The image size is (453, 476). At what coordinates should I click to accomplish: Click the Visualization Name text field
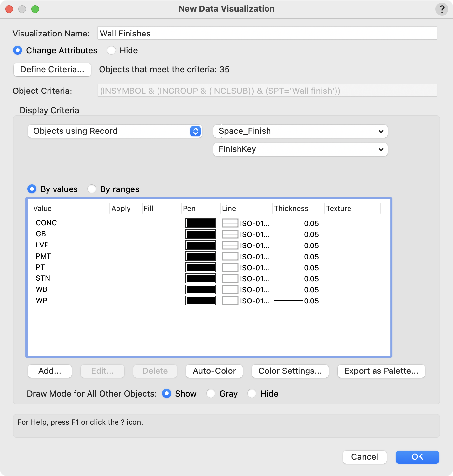(x=267, y=34)
